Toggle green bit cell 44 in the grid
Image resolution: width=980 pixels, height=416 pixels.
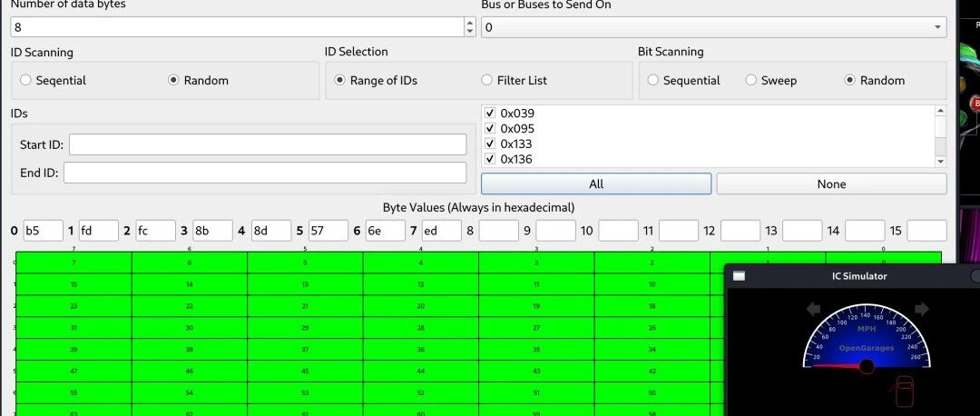click(421, 371)
